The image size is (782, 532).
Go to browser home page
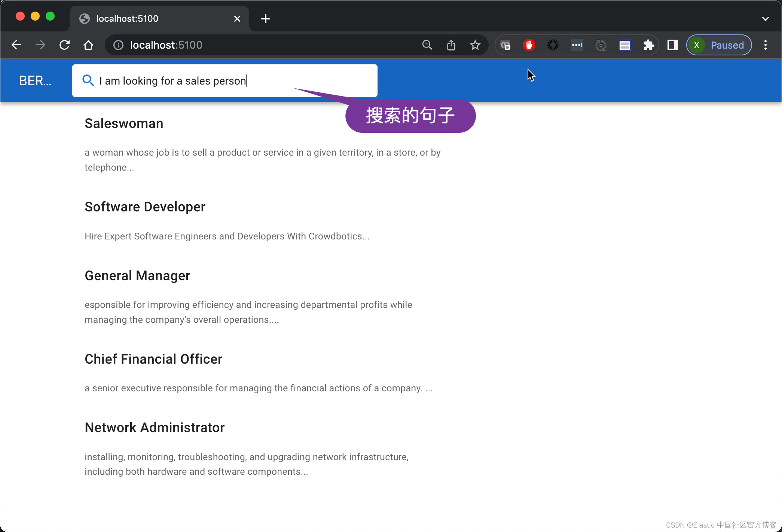coord(88,45)
